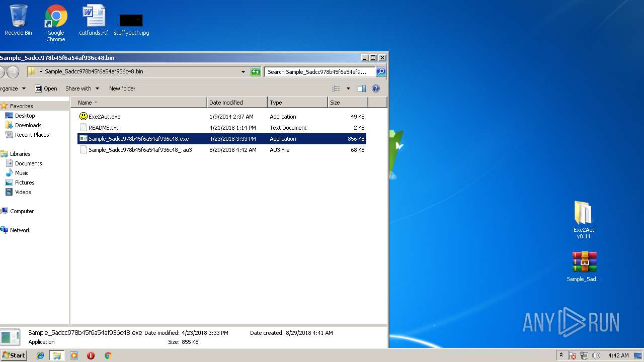Click the volume speaker tray icon
The image size is (644, 362).
596,355
